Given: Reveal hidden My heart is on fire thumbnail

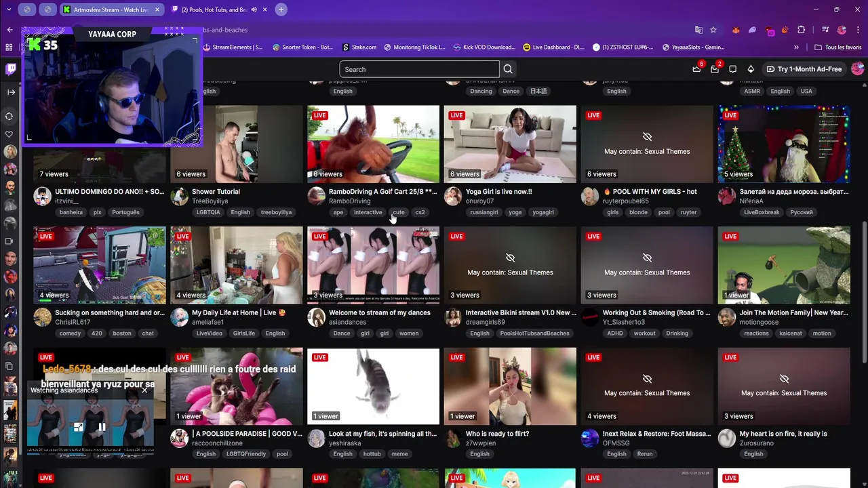Looking at the screenshot, I should click(784, 386).
